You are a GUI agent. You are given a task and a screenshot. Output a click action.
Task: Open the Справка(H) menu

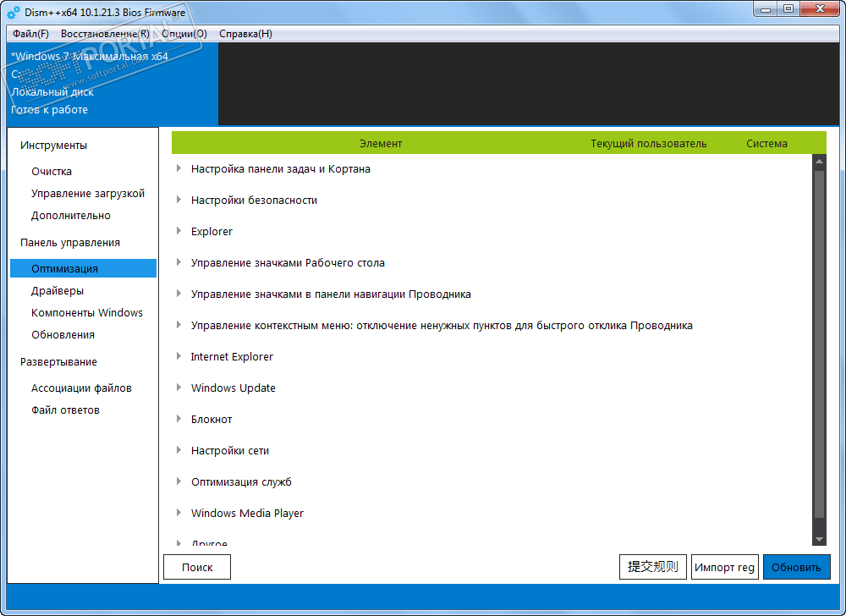coord(245,34)
